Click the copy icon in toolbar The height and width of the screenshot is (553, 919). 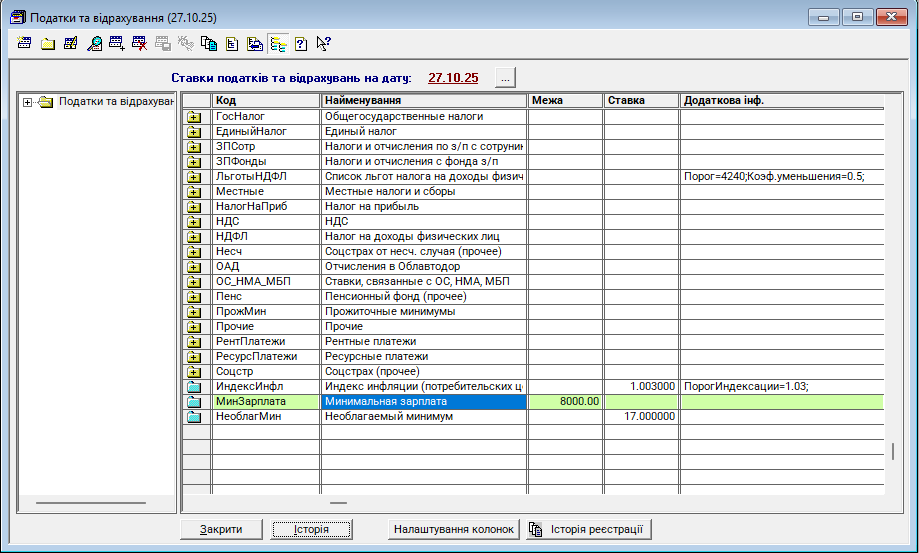click(x=208, y=43)
